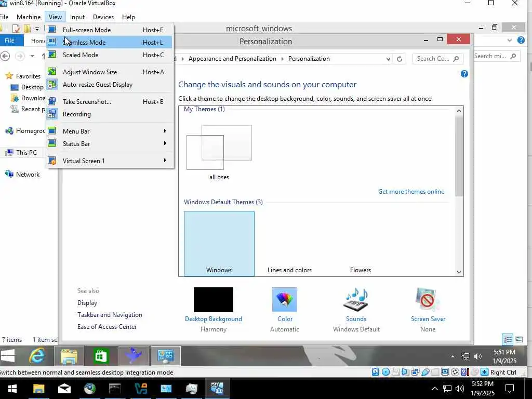Image resolution: width=532 pixels, height=399 pixels.
Task: Click the blue help icon in the Personalization window
Action: coord(464,74)
